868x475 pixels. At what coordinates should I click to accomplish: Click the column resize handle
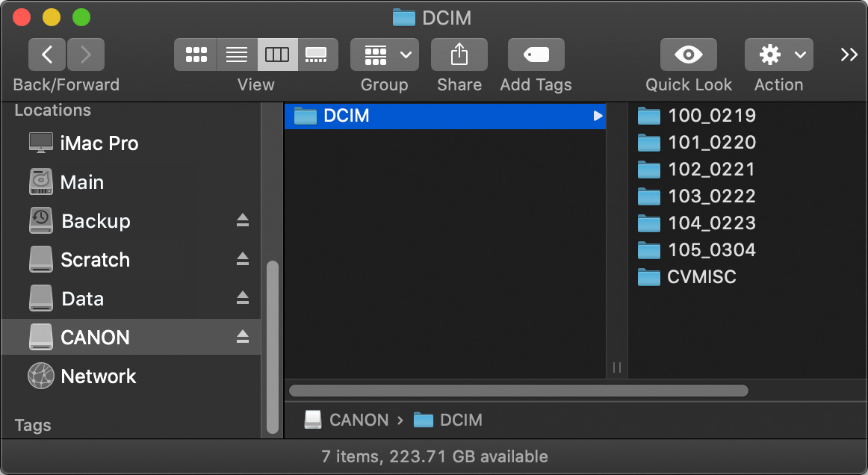(x=617, y=367)
